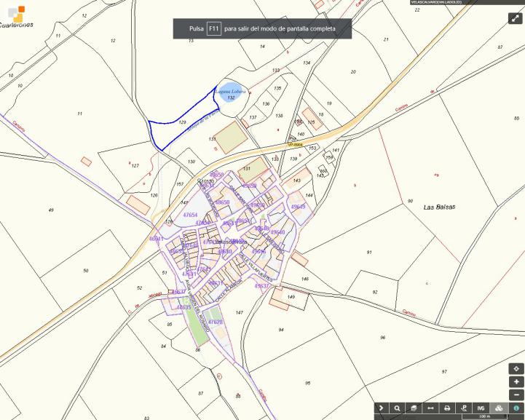
Task: Select parcel number 49 on the map
Action: coord(51,210)
